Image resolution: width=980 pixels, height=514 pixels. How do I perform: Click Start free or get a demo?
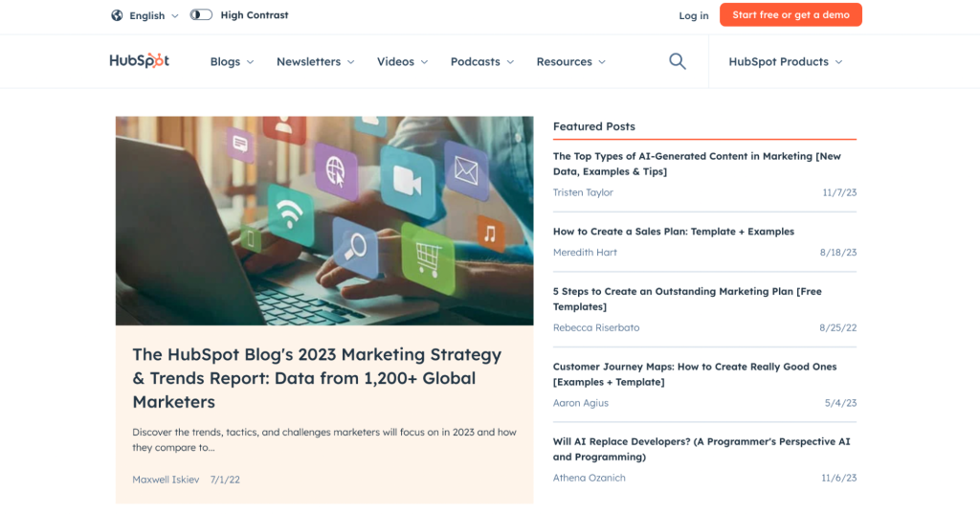click(791, 15)
